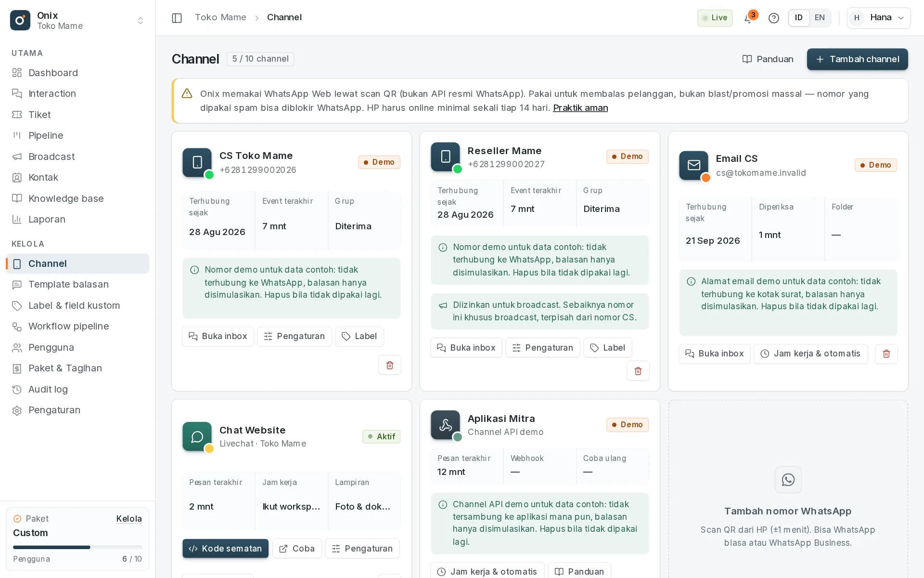Switch language to EN
Screen dimensions: 924x578
tap(820, 18)
